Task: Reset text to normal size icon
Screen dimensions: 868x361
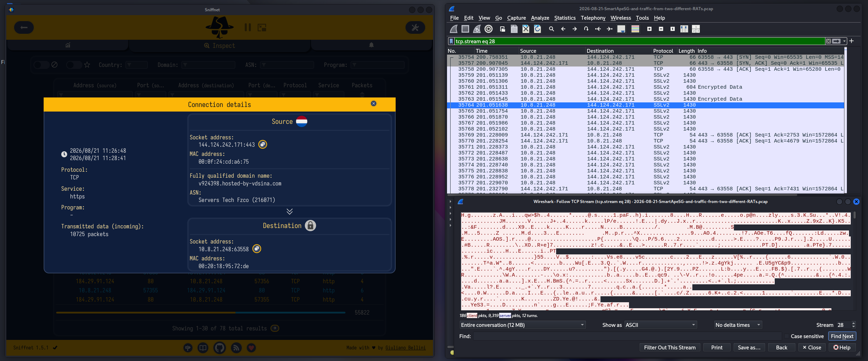Action: click(x=673, y=29)
